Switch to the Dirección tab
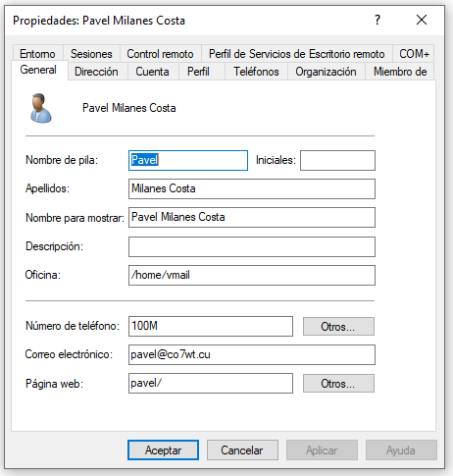 [96, 72]
